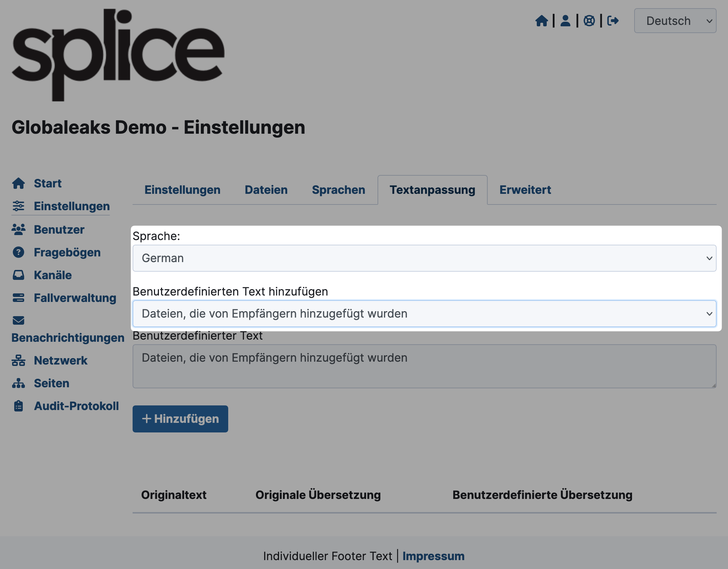The image size is (728, 569).
Task: Open Kanäle in the sidebar
Action: tap(53, 275)
